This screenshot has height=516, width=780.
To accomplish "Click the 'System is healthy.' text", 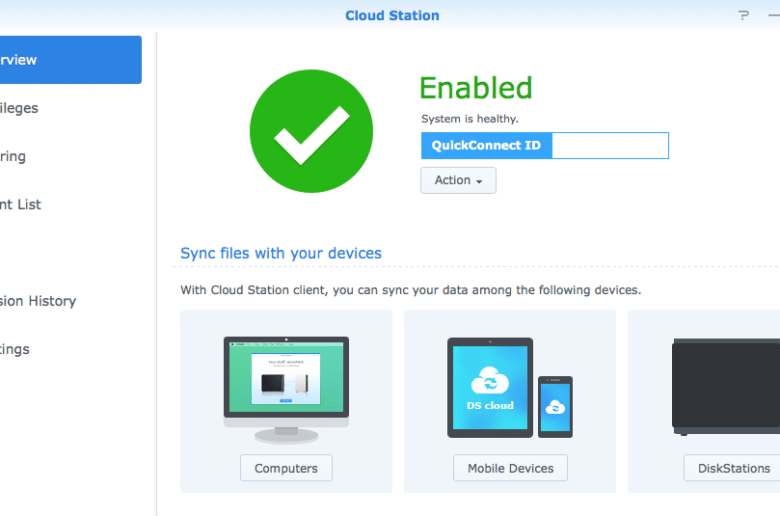I will coord(470,119).
